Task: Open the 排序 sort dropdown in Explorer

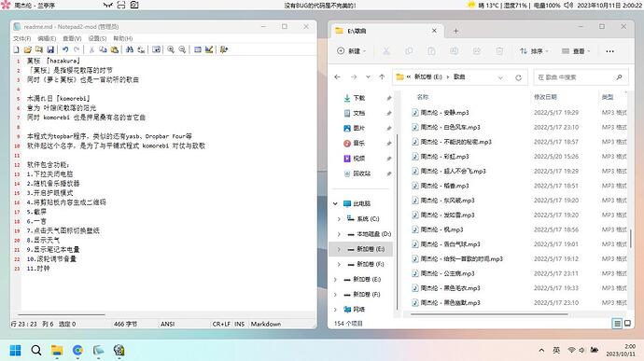Action: coord(534,51)
